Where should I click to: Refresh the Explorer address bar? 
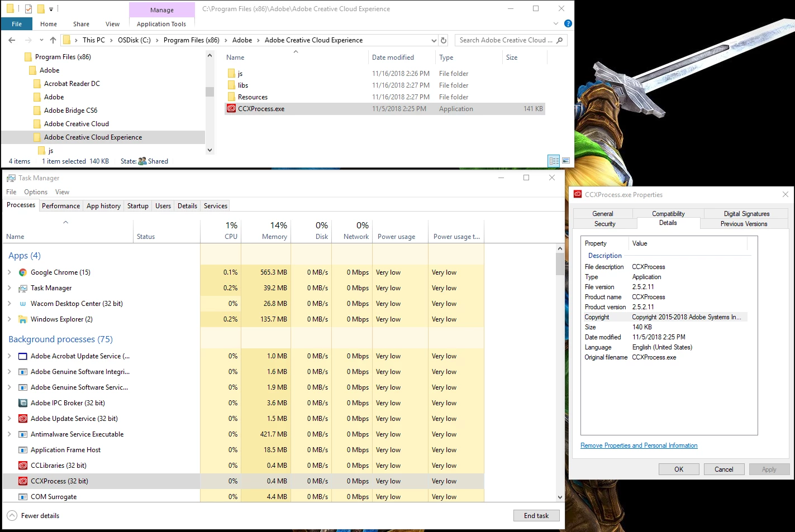(x=444, y=40)
